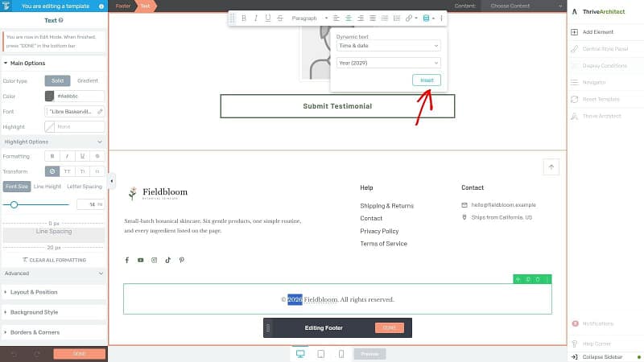The width and height of the screenshot is (644, 362).
Task: Click Submit Testimonial button
Action: tap(337, 106)
